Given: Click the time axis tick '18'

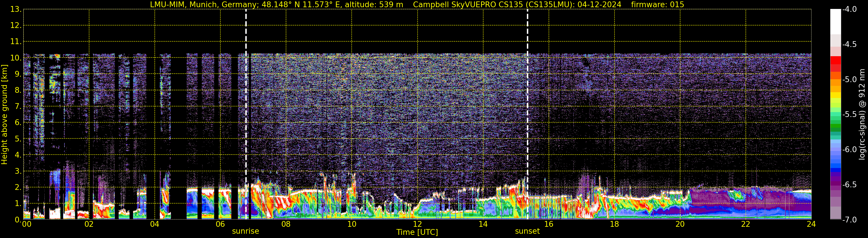Looking at the screenshot, I should (614, 224).
